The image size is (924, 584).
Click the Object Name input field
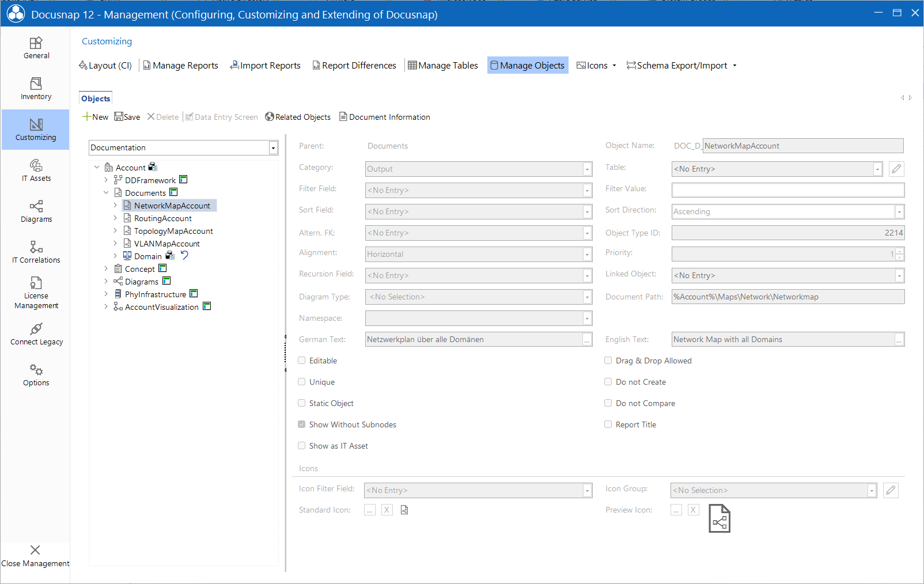click(x=803, y=146)
